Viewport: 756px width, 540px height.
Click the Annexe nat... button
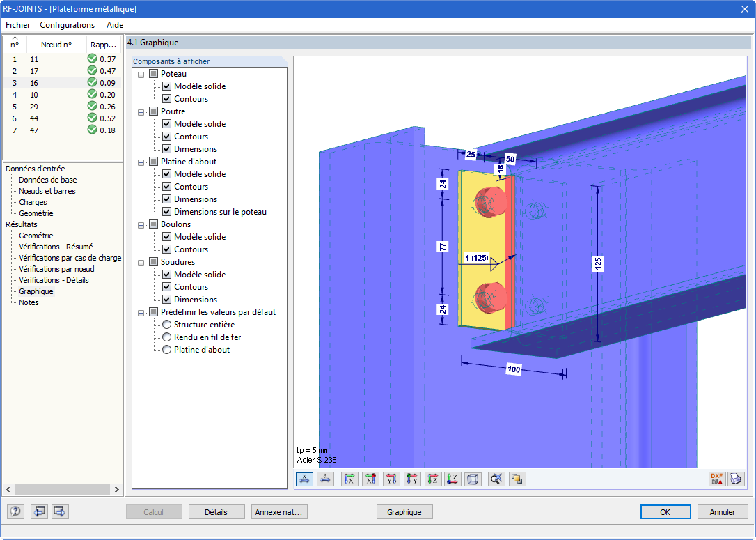click(279, 512)
